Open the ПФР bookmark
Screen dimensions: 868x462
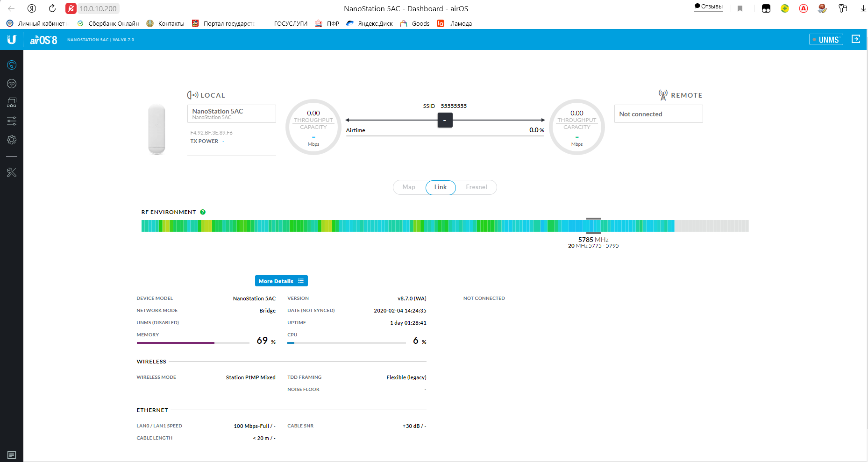327,23
